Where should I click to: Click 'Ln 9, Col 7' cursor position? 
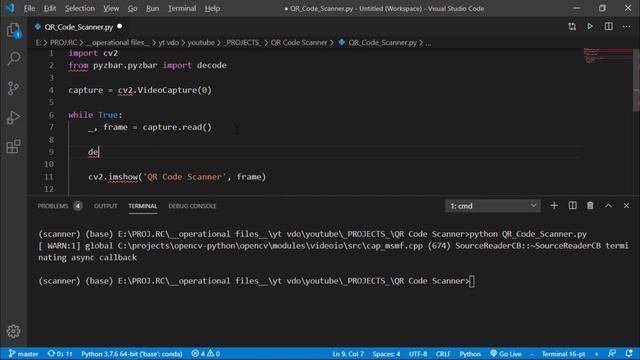348,354
